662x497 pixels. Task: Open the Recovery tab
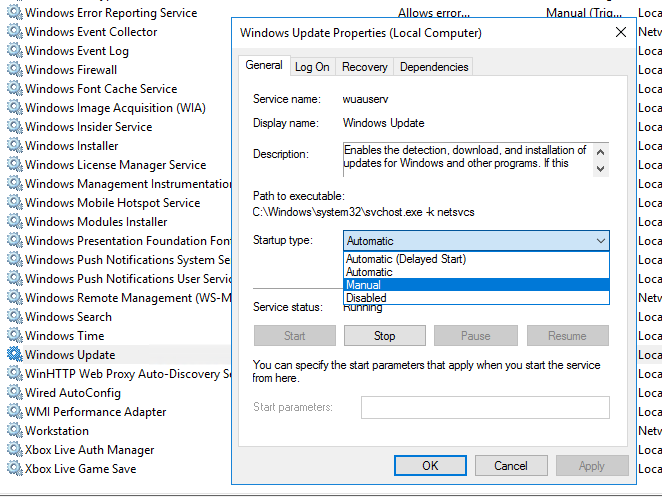tap(365, 67)
